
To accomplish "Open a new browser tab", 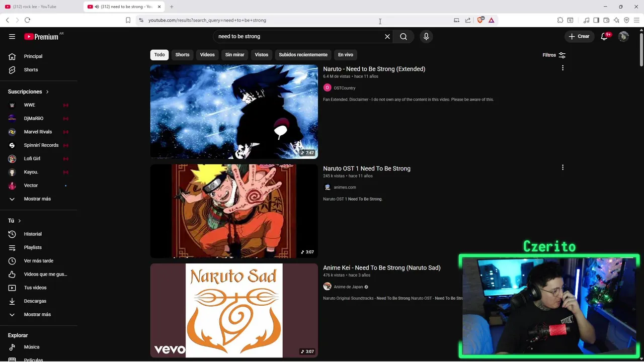I will (x=172, y=7).
